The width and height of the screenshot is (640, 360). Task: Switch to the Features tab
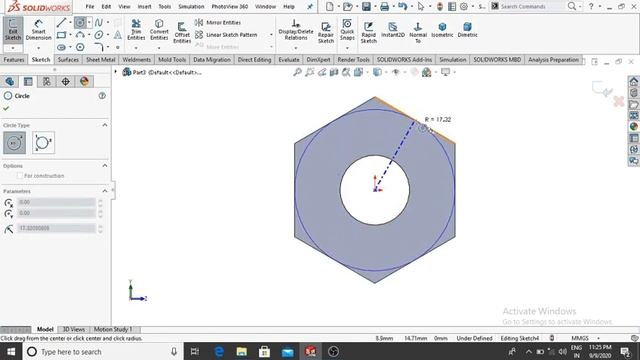(x=14, y=60)
